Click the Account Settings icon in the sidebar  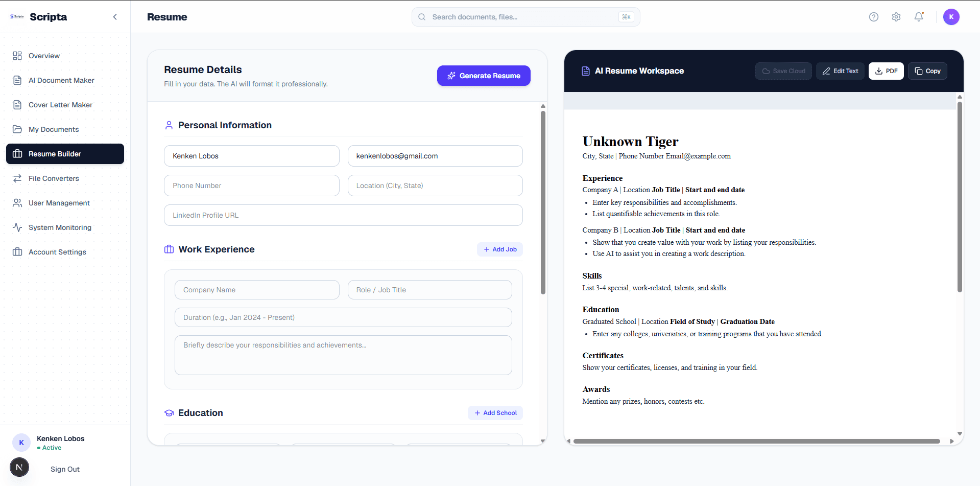[17, 252]
